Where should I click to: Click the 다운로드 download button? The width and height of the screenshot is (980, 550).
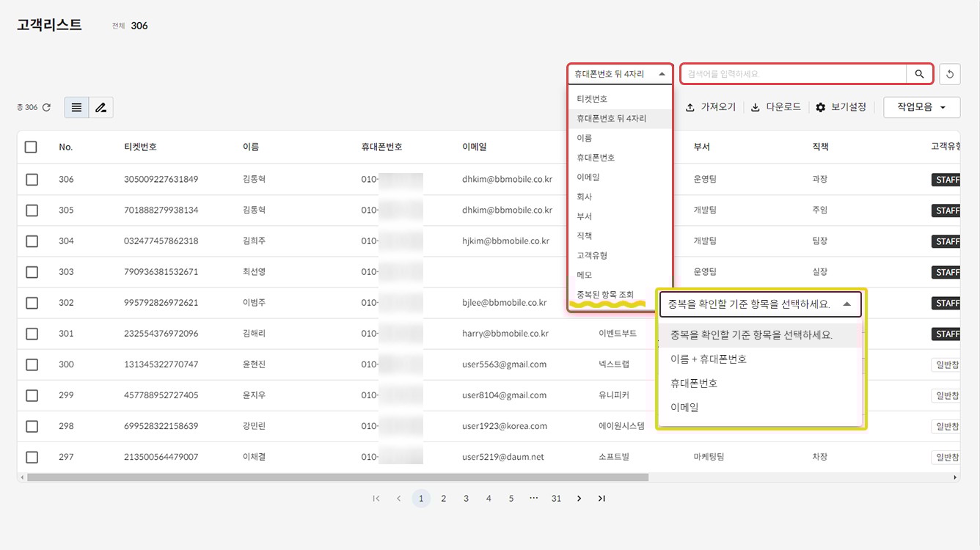pyautogui.click(x=776, y=107)
